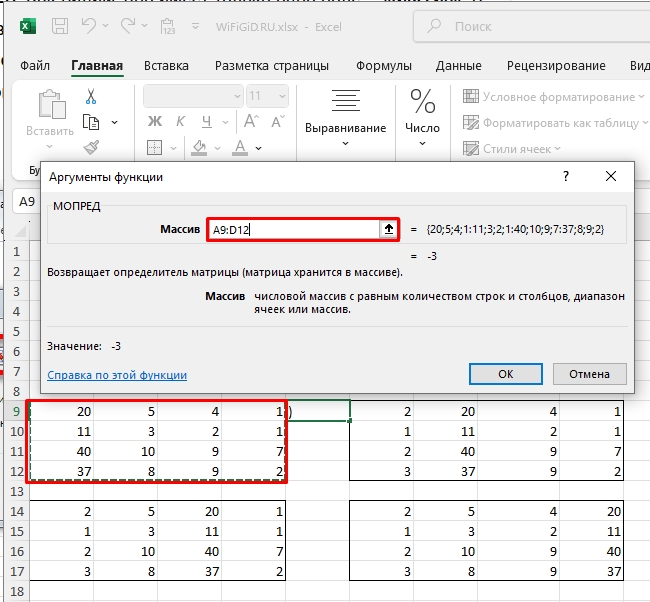Decrease font size with small A
650x602 pixels.
coord(278,121)
